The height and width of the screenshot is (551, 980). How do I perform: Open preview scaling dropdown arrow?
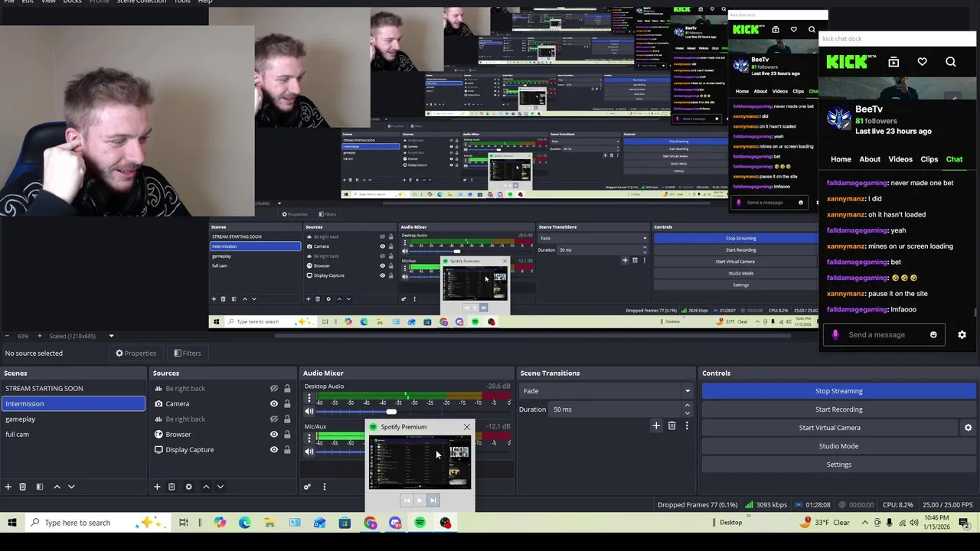point(111,336)
